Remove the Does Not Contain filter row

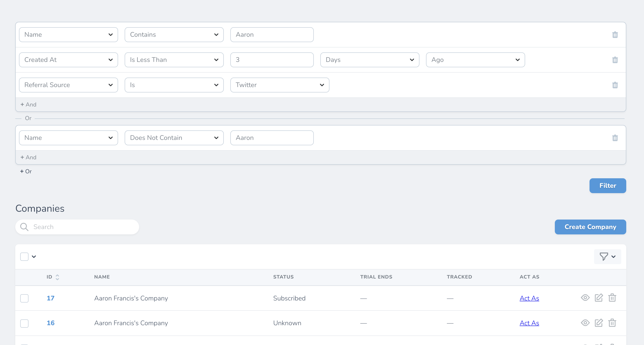615,138
